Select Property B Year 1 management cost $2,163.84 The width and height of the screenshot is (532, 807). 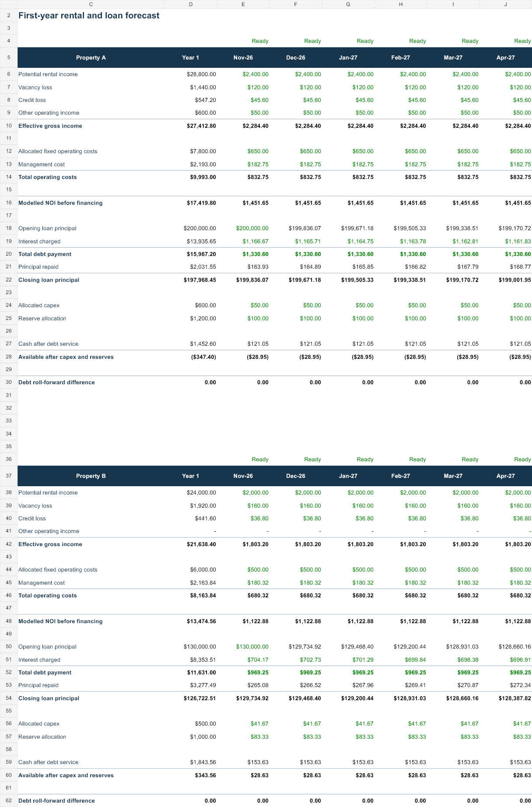coord(203,583)
